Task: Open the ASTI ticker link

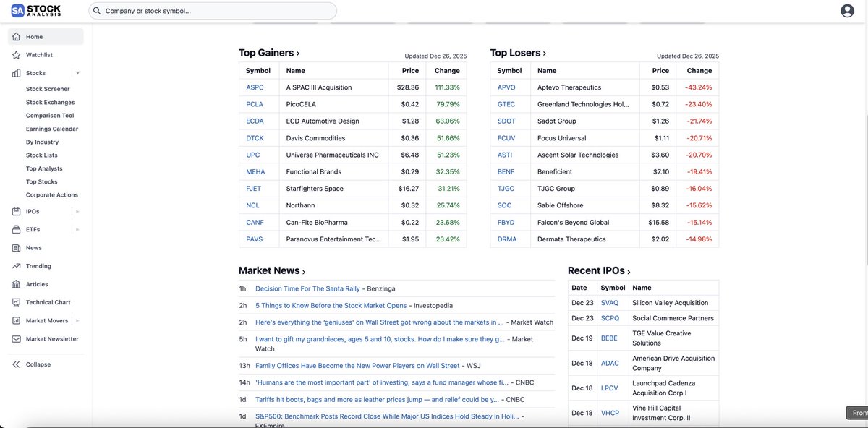Action: [505, 155]
